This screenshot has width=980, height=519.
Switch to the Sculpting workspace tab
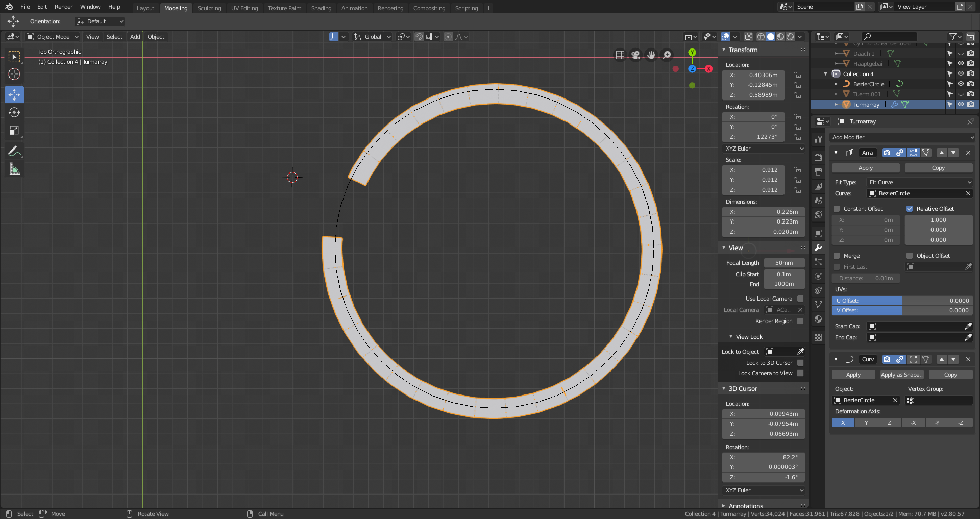coord(209,8)
